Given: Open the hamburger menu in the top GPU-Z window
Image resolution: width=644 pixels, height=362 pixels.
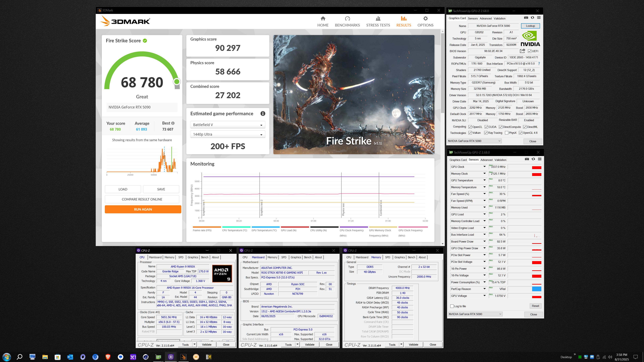Looking at the screenshot, I should tap(539, 18).
